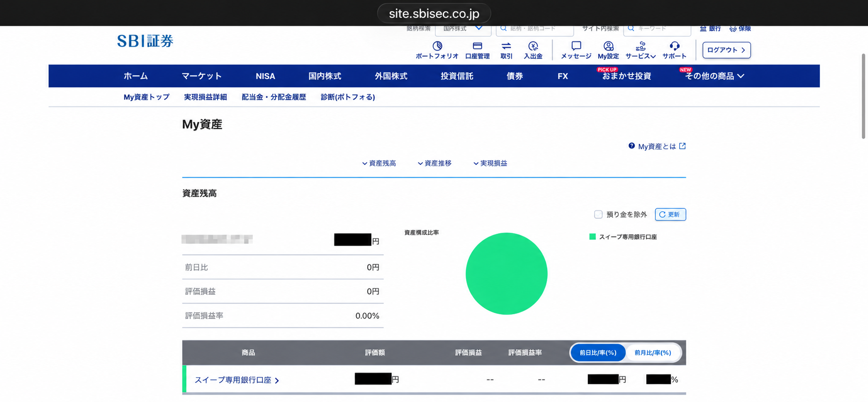This screenshot has width=868, height=402.
Task: Open NISA in main navigation
Action: tap(265, 76)
